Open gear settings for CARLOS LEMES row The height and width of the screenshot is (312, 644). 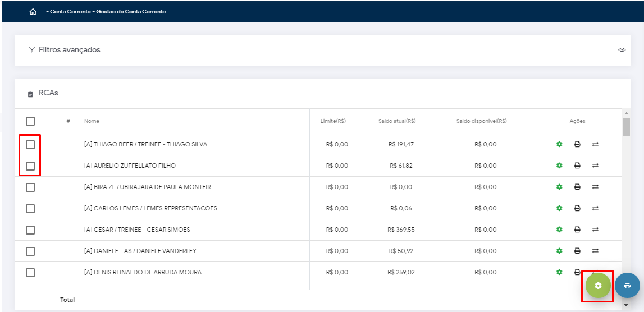click(x=559, y=208)
